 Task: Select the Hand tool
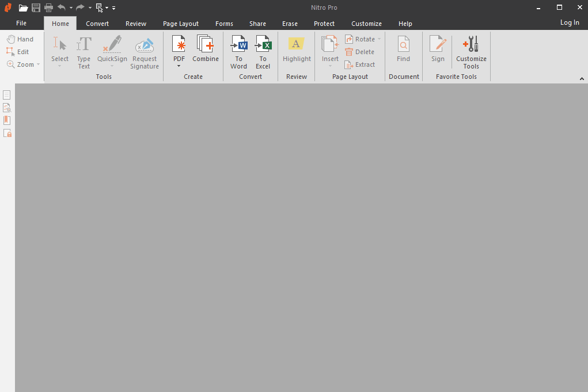click(20, 39)
